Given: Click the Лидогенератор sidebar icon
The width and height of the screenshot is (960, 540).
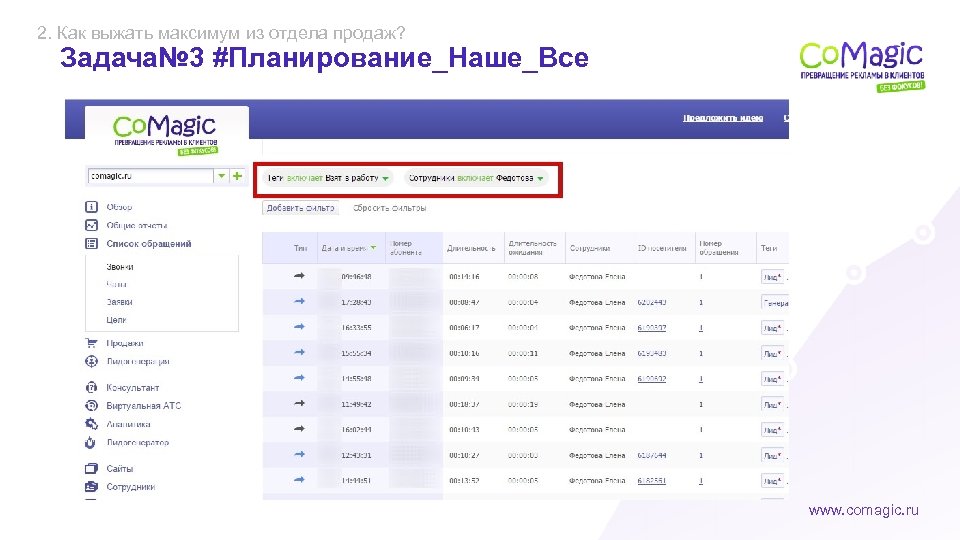Looking at the screenshot, I should tap(91, 442).
